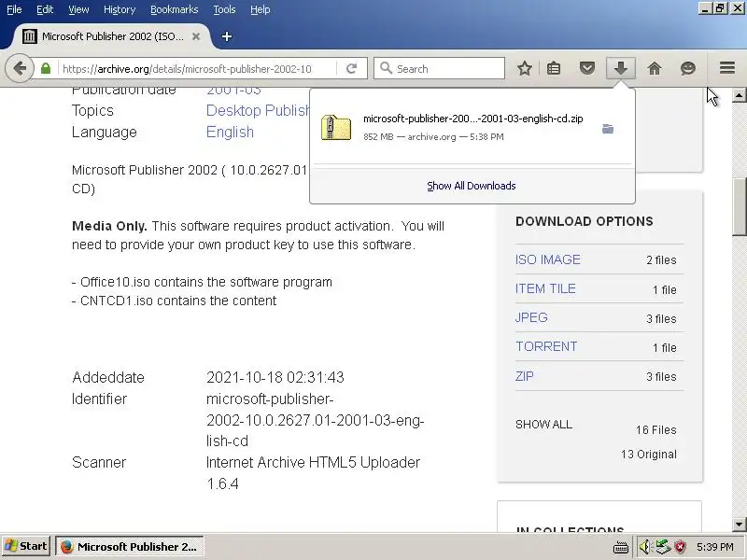The height and width of the screenshot is (560, 747).
Task: Click the magnifier icon in Search box
Action: [x=386, y=68]
